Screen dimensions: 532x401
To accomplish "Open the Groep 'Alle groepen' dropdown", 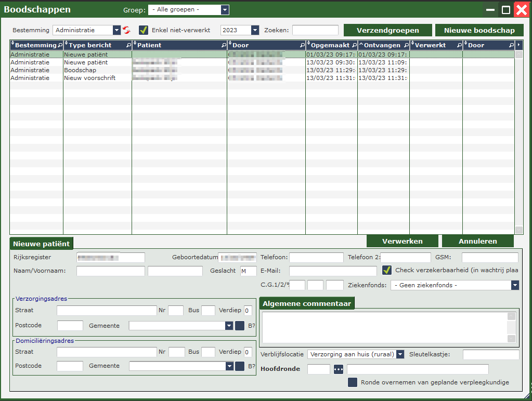I will tap(224, 10).
